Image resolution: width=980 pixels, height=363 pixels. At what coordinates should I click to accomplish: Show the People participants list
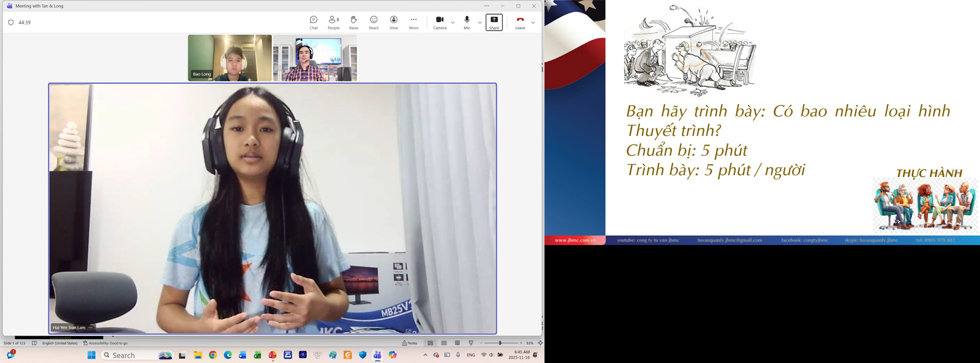[333, 22]
